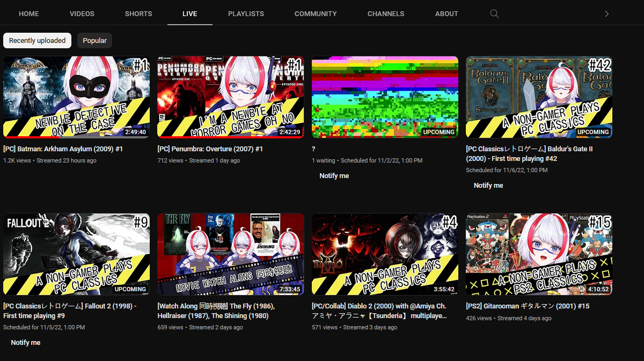Click the UPCOMING badge on the glitched thumbnail
The width and height of the screenshot is (644, 361).
(438, 132)
